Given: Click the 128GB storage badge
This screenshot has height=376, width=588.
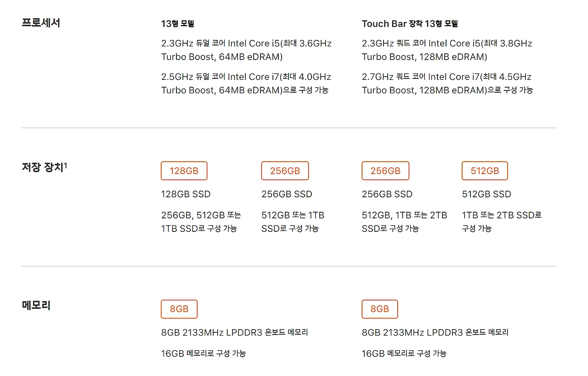Looking at the screenshot, I should pyautogui.click(x=184, y=171).
